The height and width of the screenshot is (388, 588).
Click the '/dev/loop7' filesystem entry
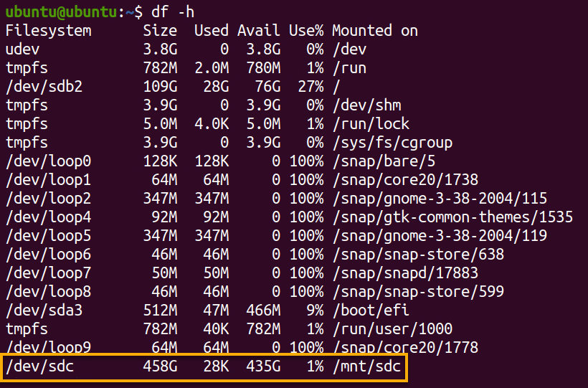pyautogui.click(x=48, y=273)
